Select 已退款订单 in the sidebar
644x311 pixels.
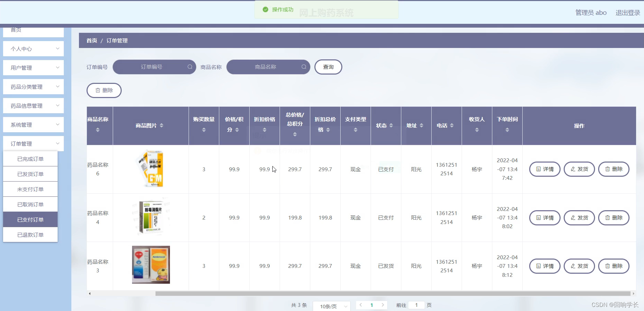click(30, 234)
